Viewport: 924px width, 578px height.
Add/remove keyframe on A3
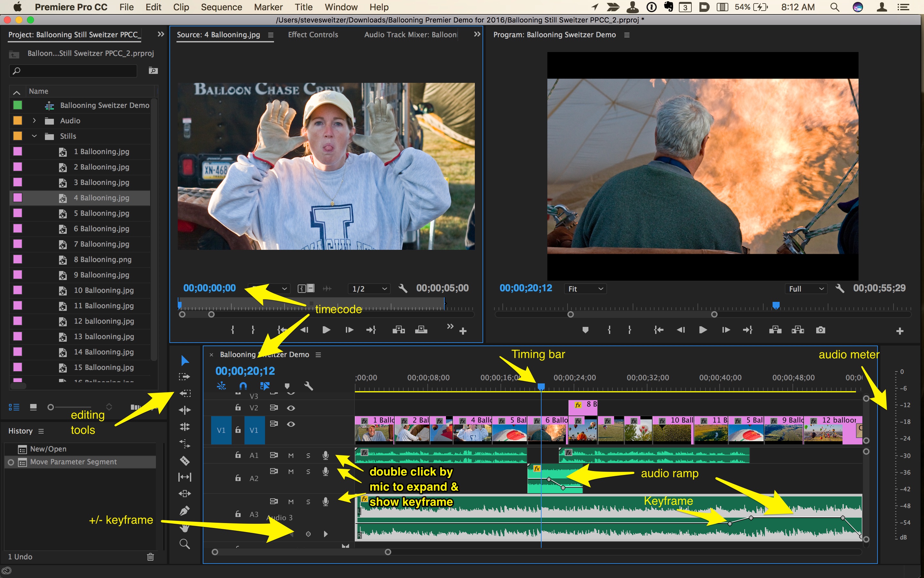(x=308, y=534)
